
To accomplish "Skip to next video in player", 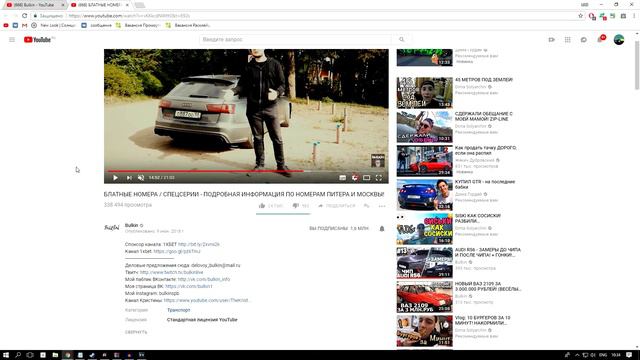I will [129, 178].
